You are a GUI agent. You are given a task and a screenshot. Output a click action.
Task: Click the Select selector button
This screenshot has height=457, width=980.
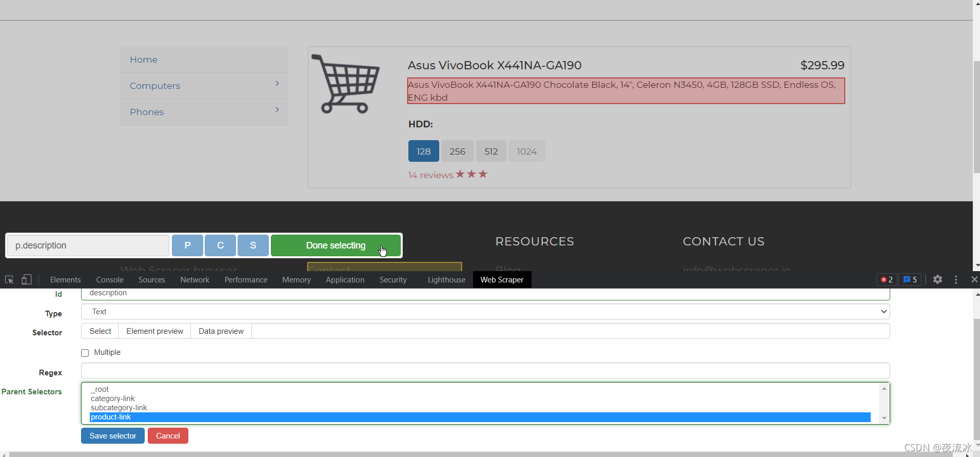[x=100, y=331]
